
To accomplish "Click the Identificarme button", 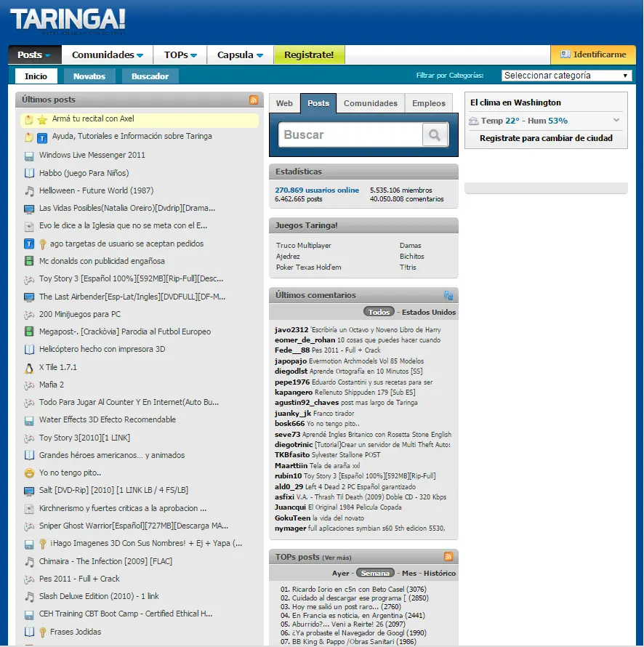I will click(593, 55).
